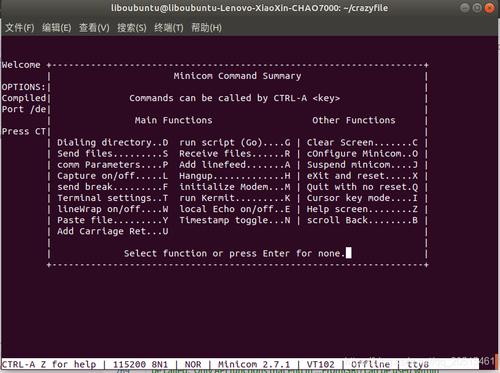Image resolution: width=500 pixels, height=373 pixels.
Task: Click the 'Main Functions' heading
Action: (173, 120)
